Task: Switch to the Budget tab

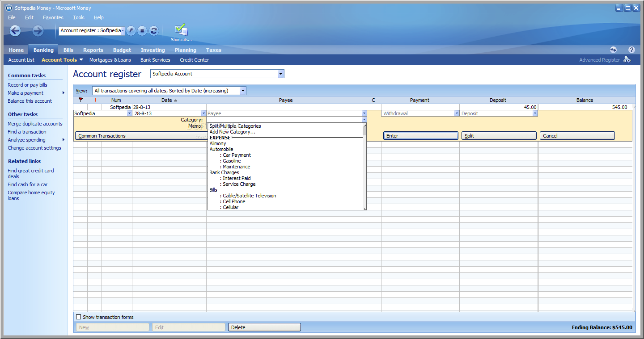Action: (x=122, y=50)
